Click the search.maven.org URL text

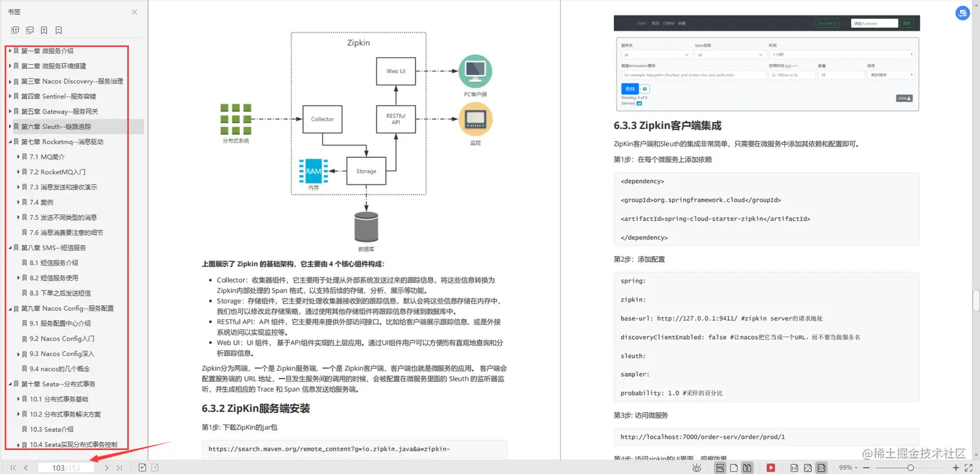[329, 449]
